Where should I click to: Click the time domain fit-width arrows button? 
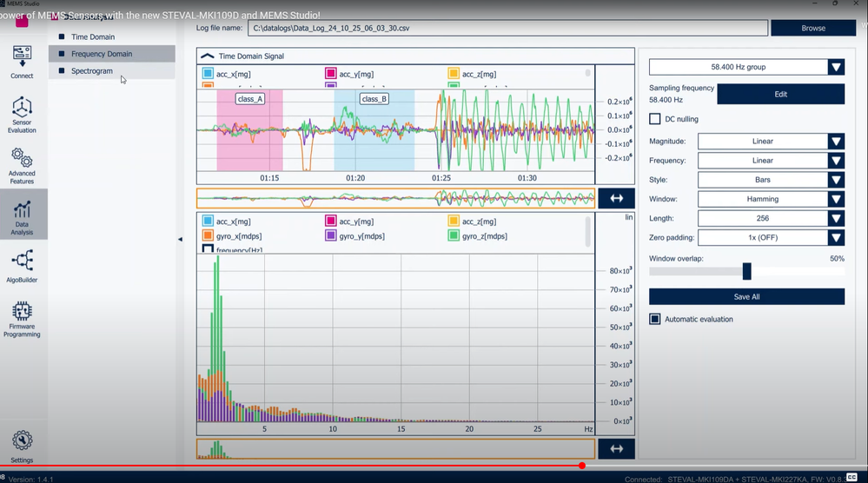(616, 199)
